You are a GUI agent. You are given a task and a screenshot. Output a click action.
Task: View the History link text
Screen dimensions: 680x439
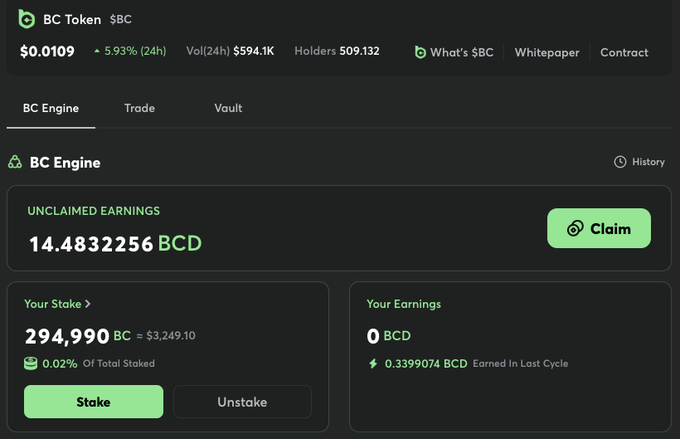tap(648, 162)
